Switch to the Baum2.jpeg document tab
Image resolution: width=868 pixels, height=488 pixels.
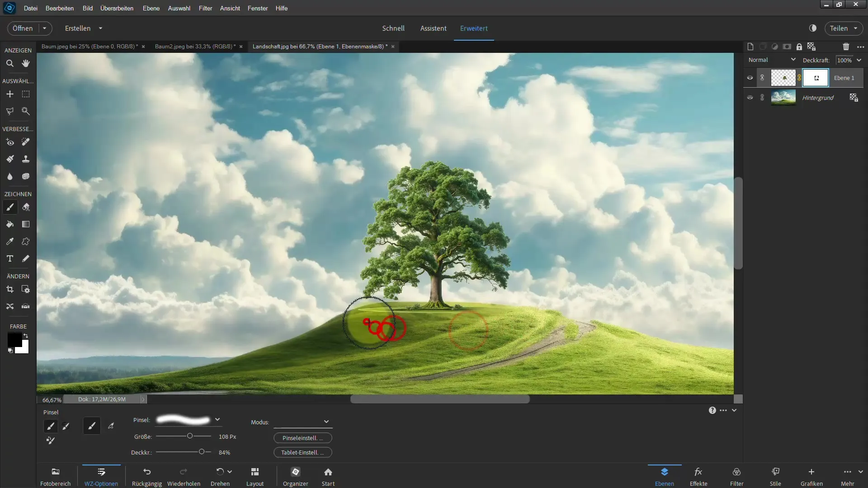click(195, 47)
